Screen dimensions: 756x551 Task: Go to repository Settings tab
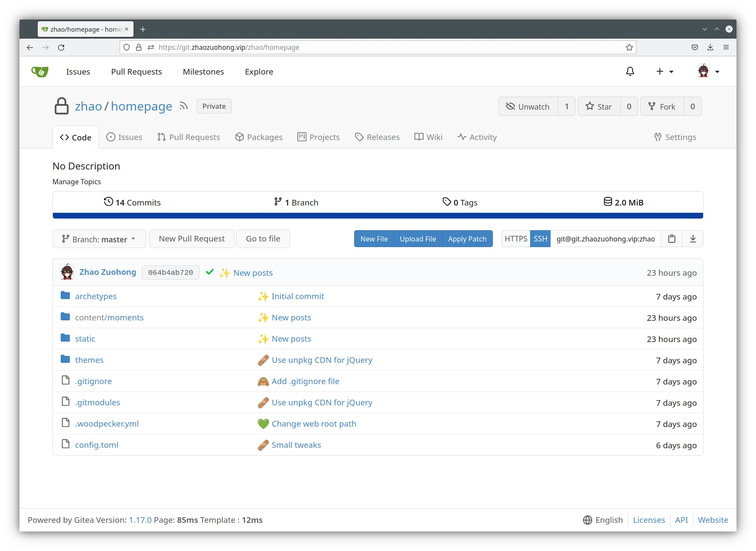[x=675, y=137]
